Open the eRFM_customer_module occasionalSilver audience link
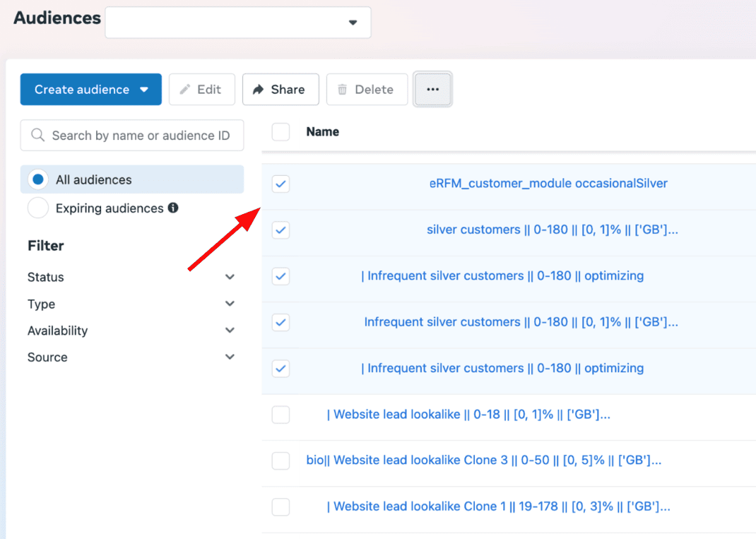 (x=548, y=183)
